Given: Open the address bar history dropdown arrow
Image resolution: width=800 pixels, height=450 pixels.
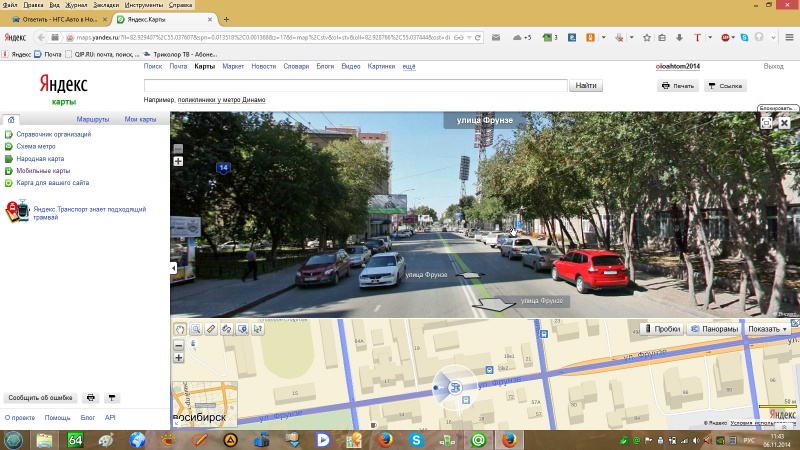Looking at the screenshot, I should tap(468, 37).
